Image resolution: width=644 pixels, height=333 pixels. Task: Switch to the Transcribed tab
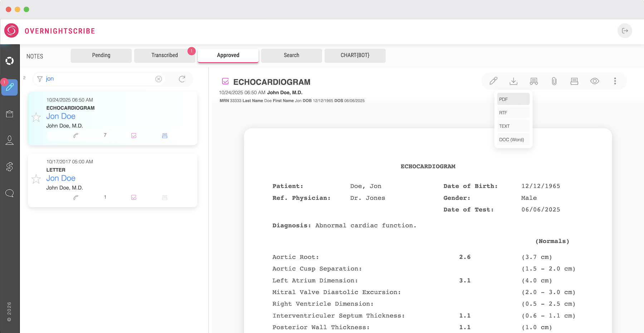(x=165, y=56)
